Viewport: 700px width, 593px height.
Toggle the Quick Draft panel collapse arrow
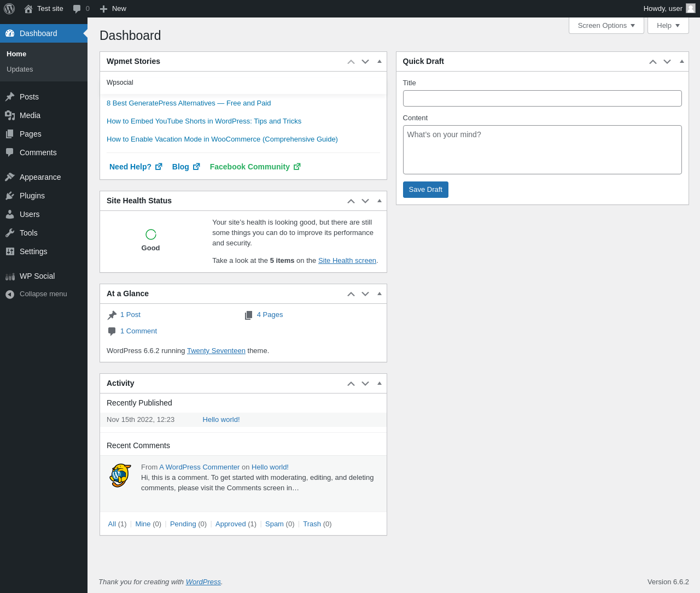[x=682, y=61]
